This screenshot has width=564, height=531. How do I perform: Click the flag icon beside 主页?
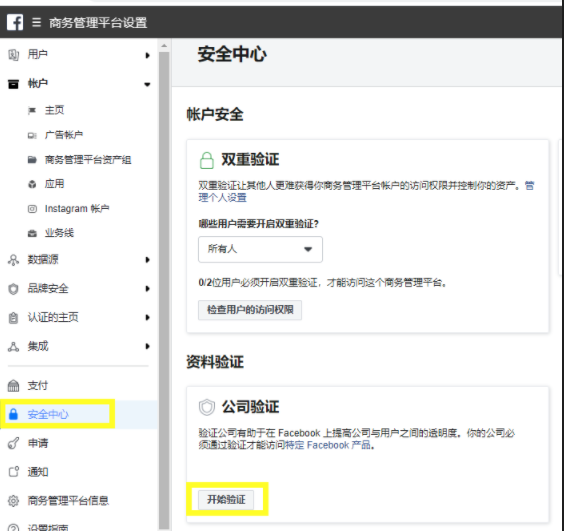32,110
